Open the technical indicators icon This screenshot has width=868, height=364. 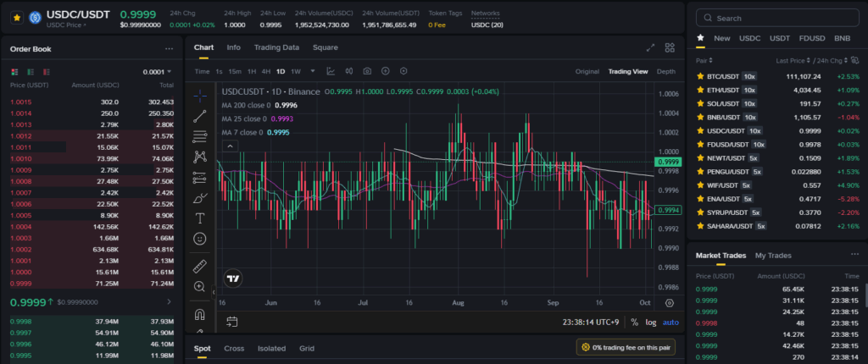point(330,71)
